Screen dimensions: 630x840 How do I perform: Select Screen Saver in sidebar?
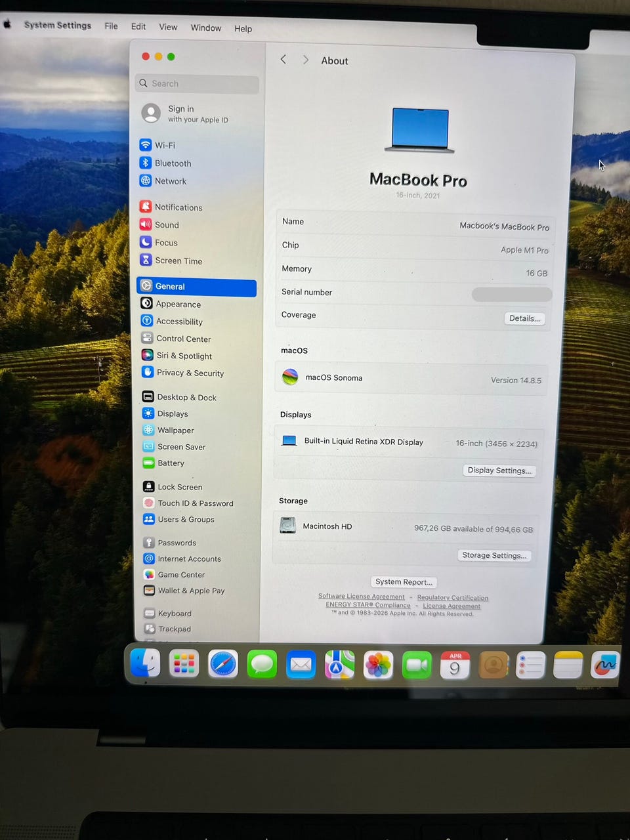(x=174, y=447)
